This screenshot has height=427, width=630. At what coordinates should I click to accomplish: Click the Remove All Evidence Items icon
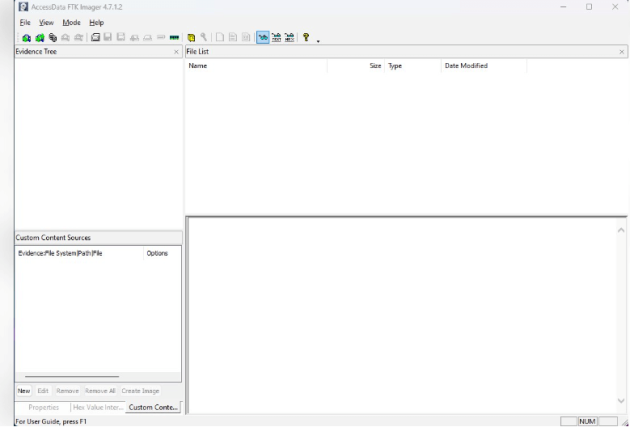pos(78,38)
